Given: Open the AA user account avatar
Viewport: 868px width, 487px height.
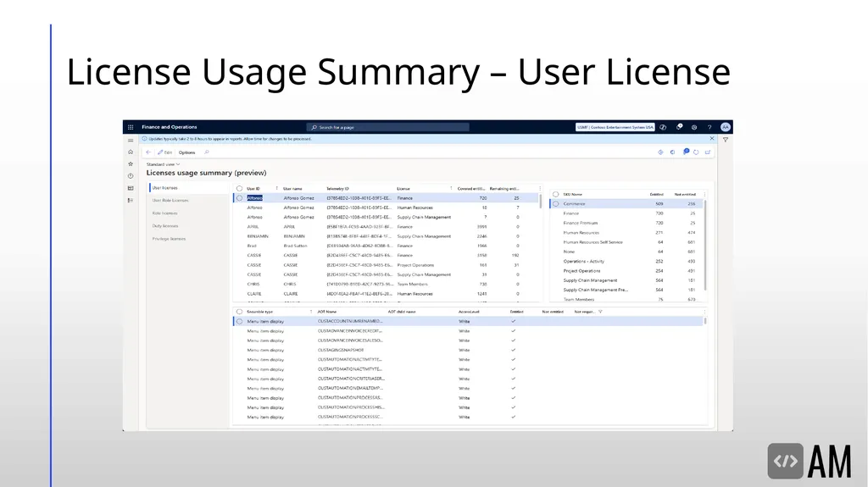Looking at the screenshot, I should click(726, 127).
